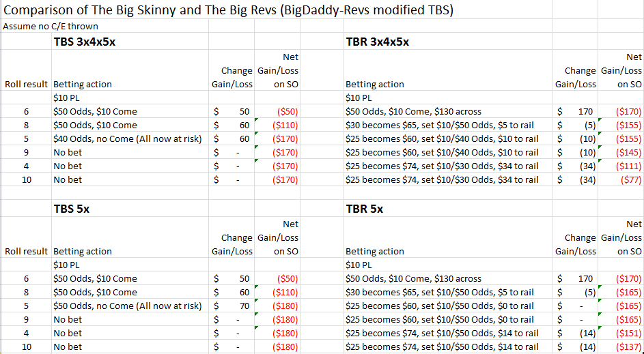This screenshot has height=354, width=644.
Task: Click the '$10/$40 Odds, $10 to rail' cell in roll 5 row
Action: pyautogui.click(x=442, y=139)
